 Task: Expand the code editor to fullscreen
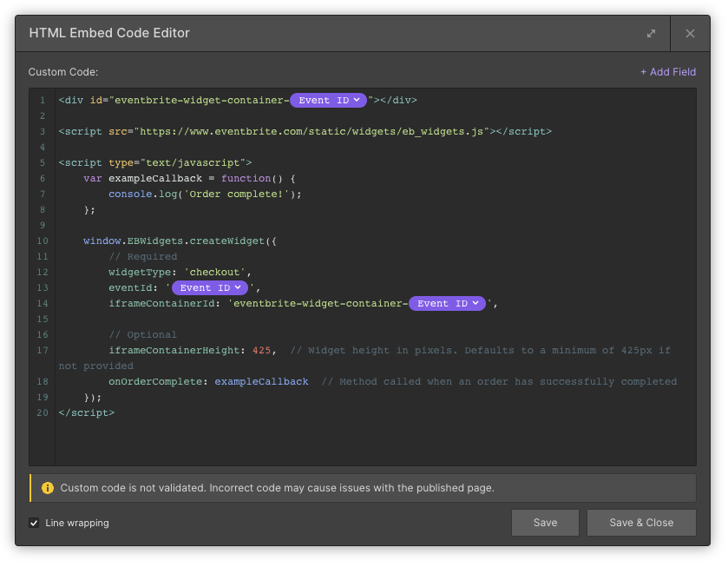click(651, 34)
